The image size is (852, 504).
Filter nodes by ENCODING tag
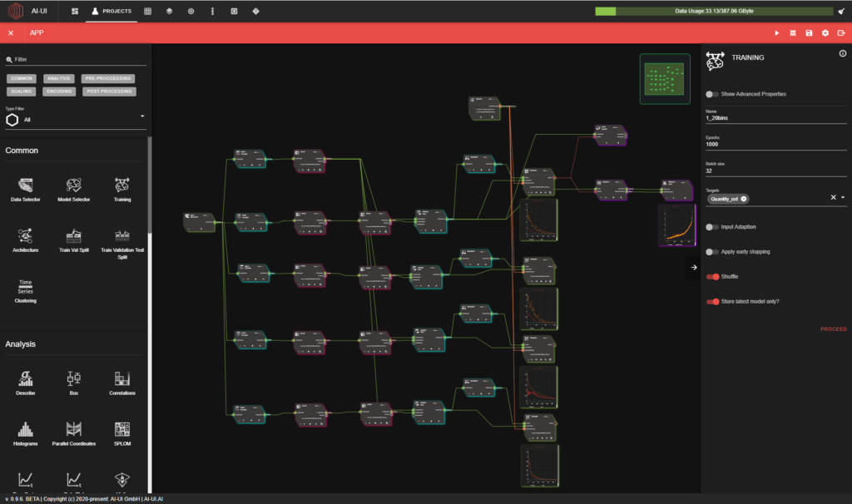(59, 91)
